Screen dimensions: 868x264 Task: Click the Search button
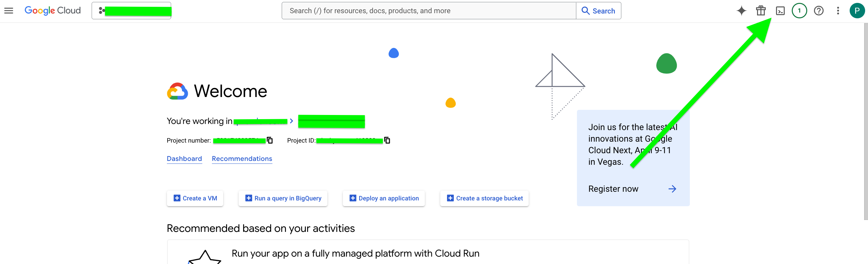(598, 11)
